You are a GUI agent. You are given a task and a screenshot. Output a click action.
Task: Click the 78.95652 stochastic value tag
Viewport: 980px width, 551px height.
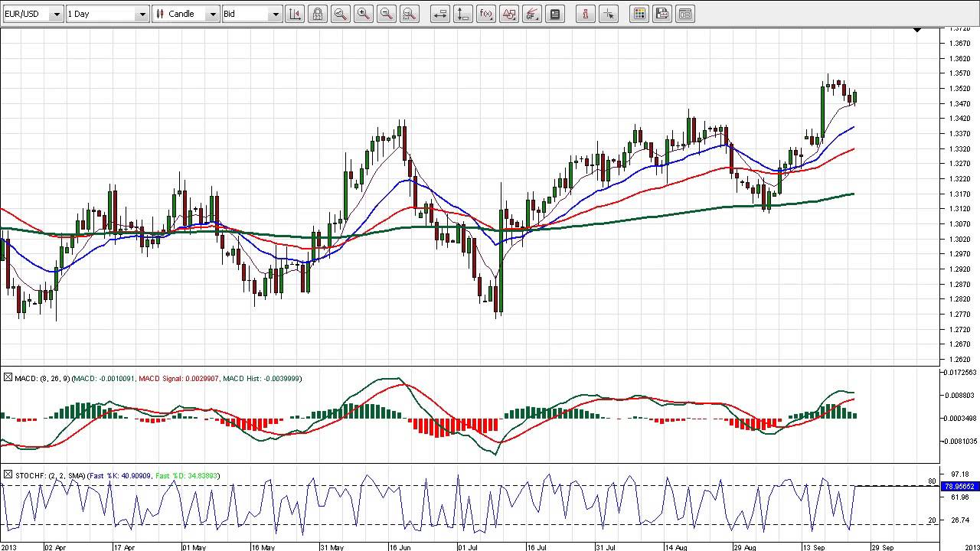coord(959,486)
